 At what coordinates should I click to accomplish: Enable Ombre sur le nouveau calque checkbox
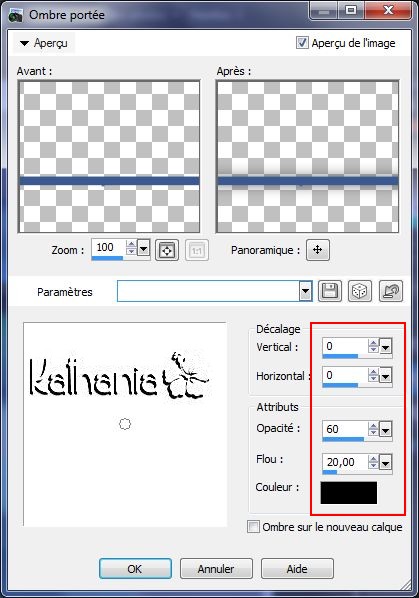click(x=253, y=527)
